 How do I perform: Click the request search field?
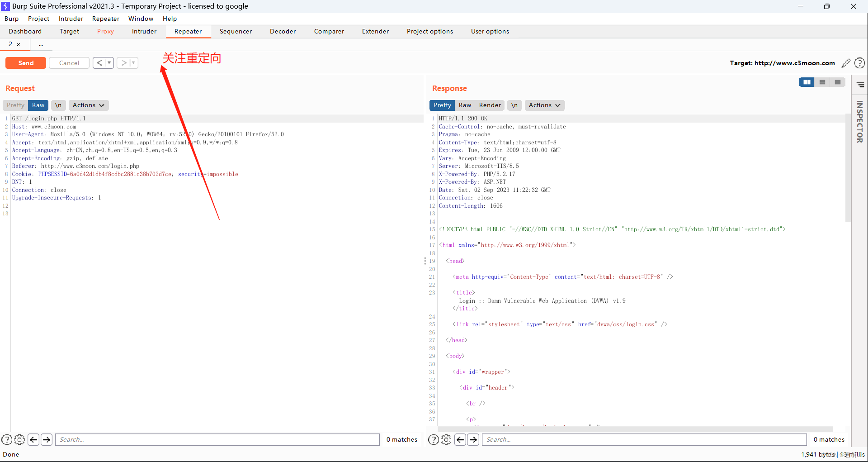coord(217,439)
